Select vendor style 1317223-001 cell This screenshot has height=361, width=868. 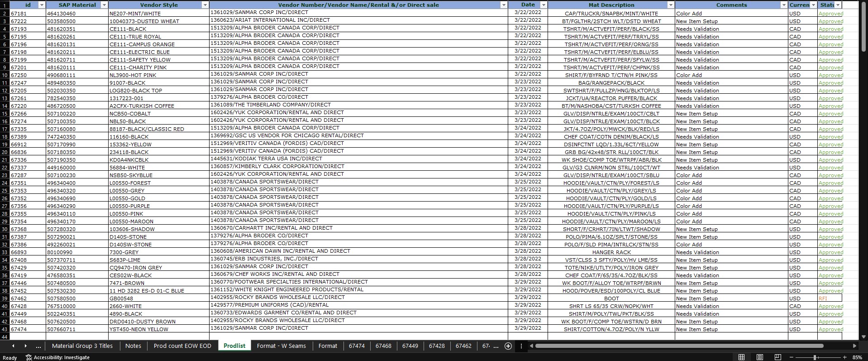tap(158, 98)
